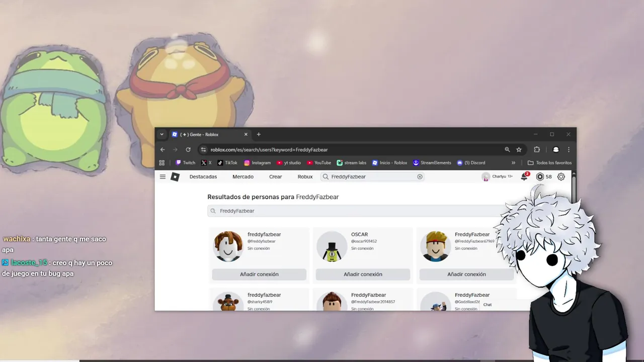The height and width of the screenshot is (362, 644).
Task: Open Inicio - Roblox bookmark
Action: click(389, 162)
